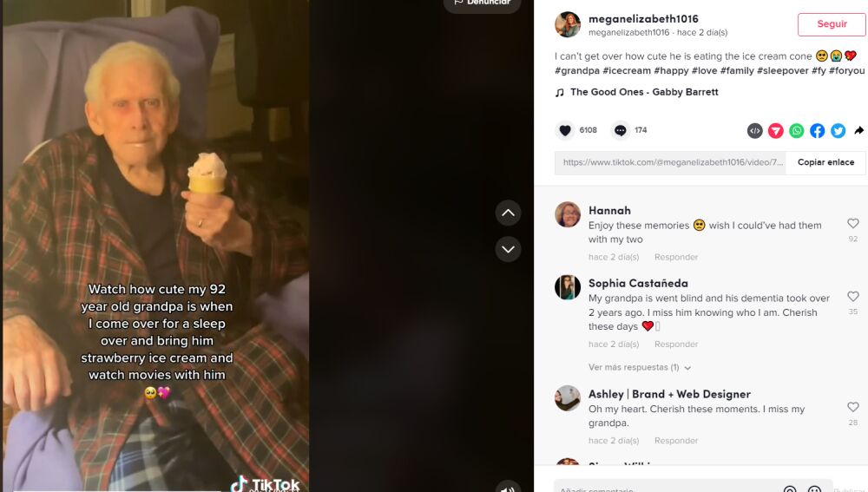Click the Seguir button
This screenshot has width=868, height=492.
[832, 24]
